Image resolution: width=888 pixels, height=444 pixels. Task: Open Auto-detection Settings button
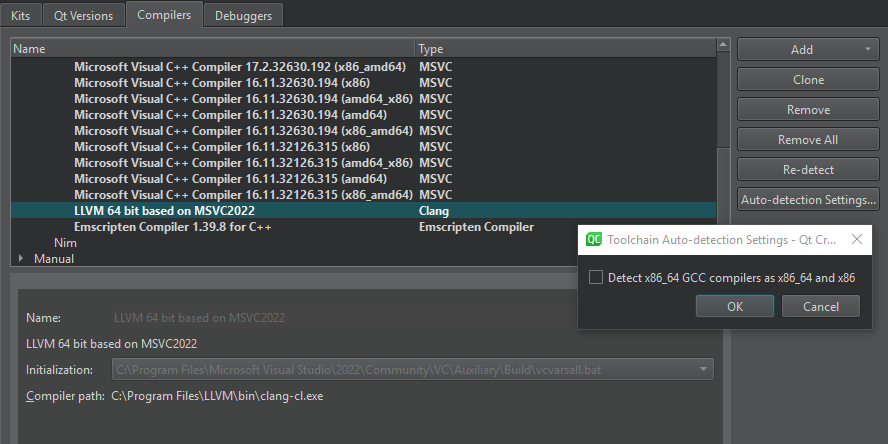coord(808,200)
